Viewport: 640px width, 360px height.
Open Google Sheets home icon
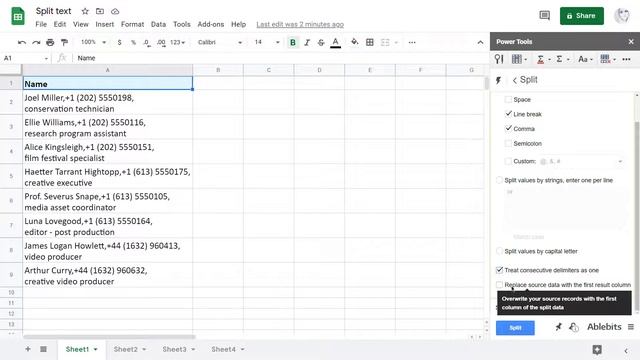[18, 16]
